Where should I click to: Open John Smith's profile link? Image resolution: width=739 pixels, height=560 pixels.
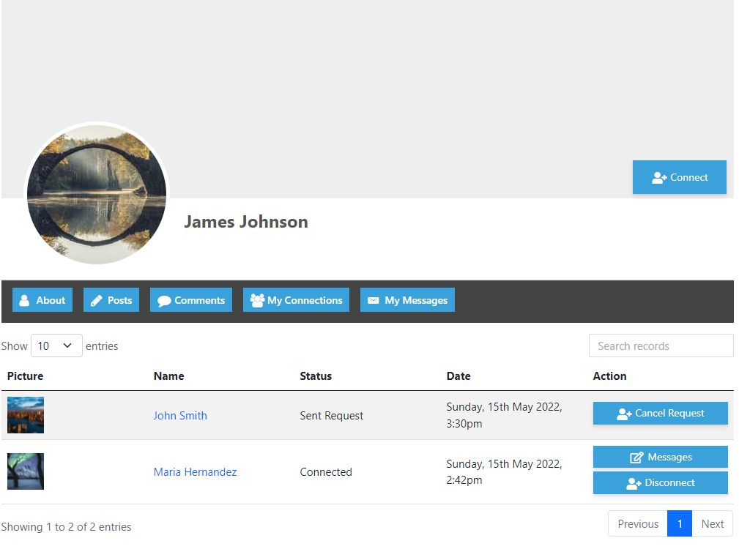(x=180, y=415)
